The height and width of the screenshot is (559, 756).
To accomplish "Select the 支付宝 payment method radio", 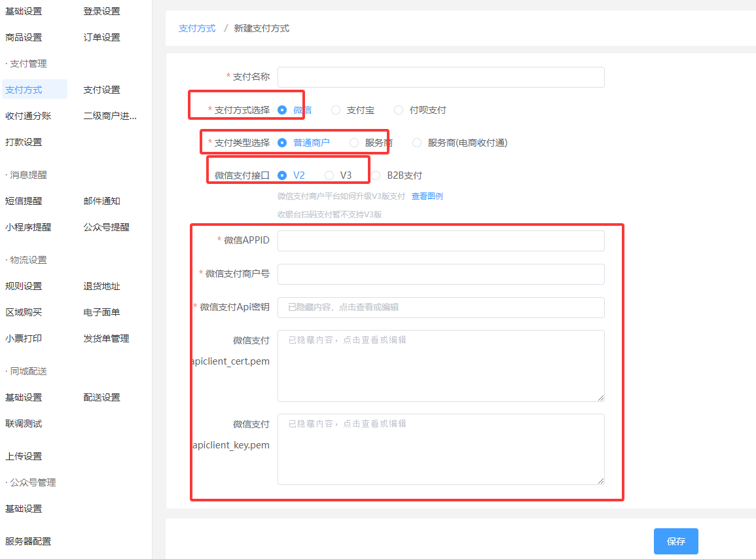I will (x=336, y=110).
